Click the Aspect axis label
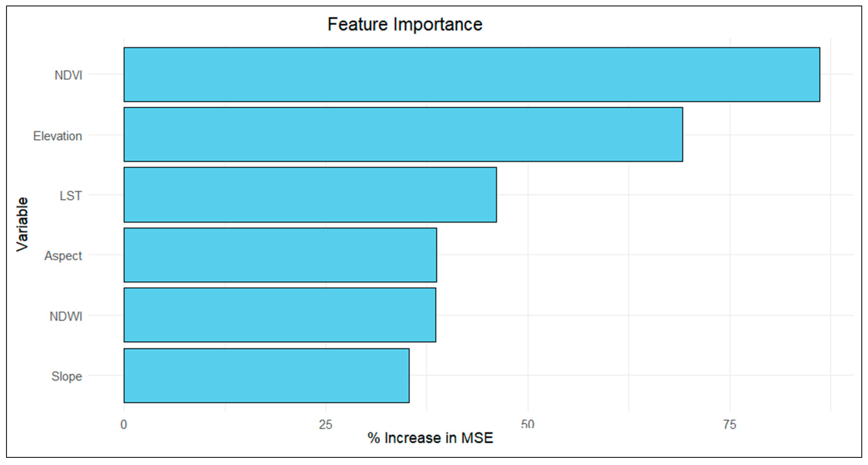The width and height of the screenshot is (868, 465). click(63, 256)
